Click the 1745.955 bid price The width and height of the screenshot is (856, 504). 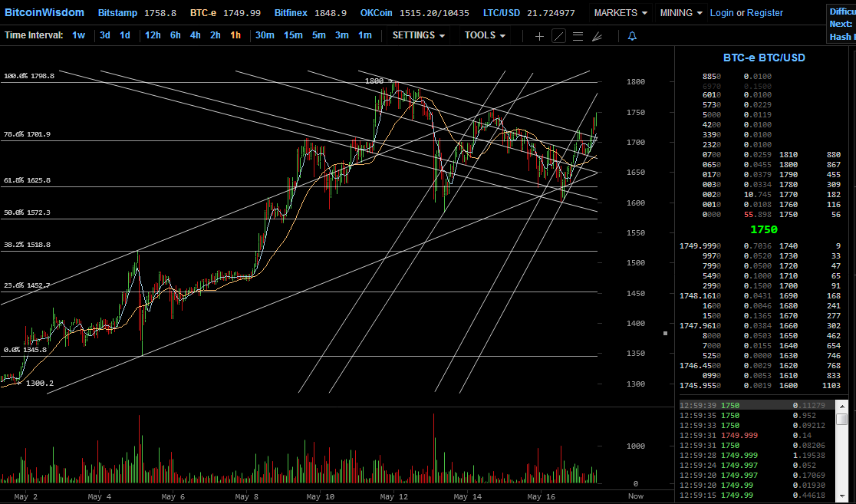(x=700, y=386)
